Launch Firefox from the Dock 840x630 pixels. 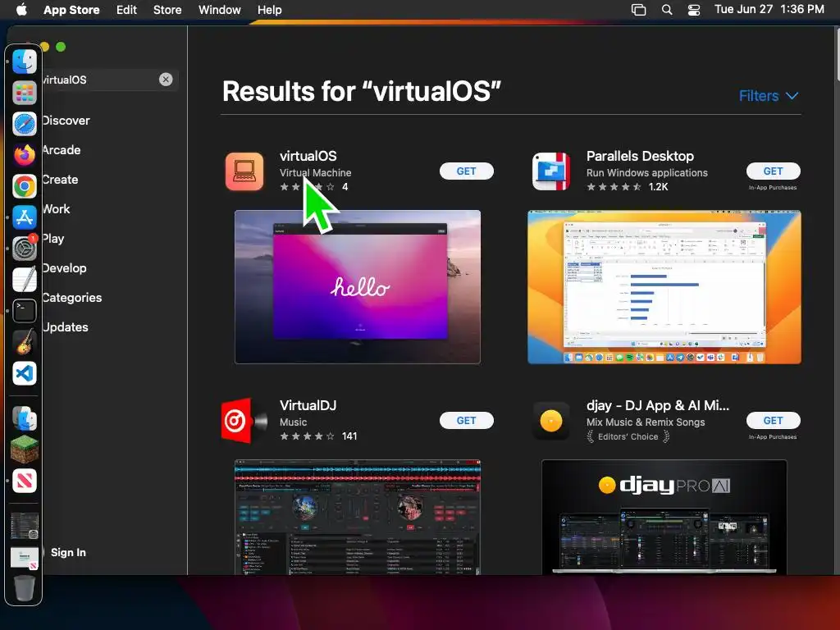(25, 155)
